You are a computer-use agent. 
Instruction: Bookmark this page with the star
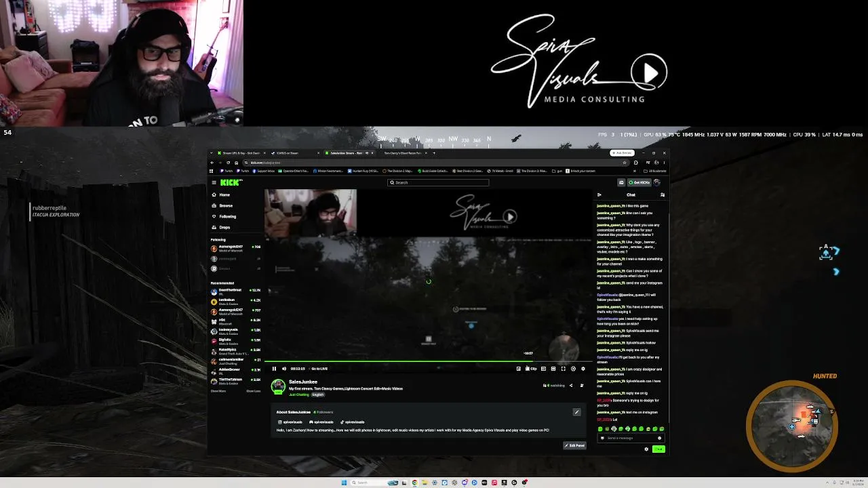click(x=625, y=163)
